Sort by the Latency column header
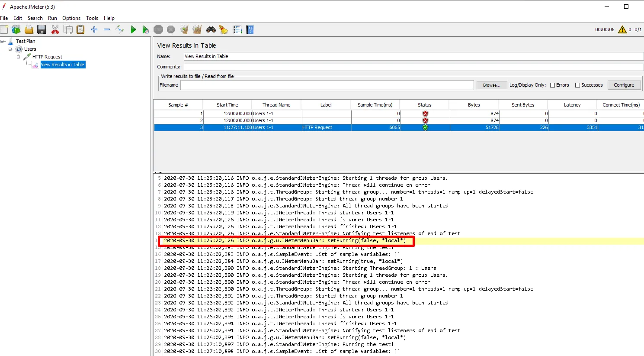The height and width of the screenshot is (356, 644). [572, 105]
